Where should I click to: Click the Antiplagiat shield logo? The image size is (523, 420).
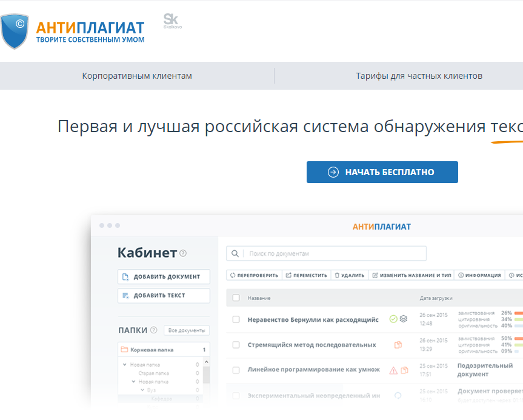(x=14, y=32)
